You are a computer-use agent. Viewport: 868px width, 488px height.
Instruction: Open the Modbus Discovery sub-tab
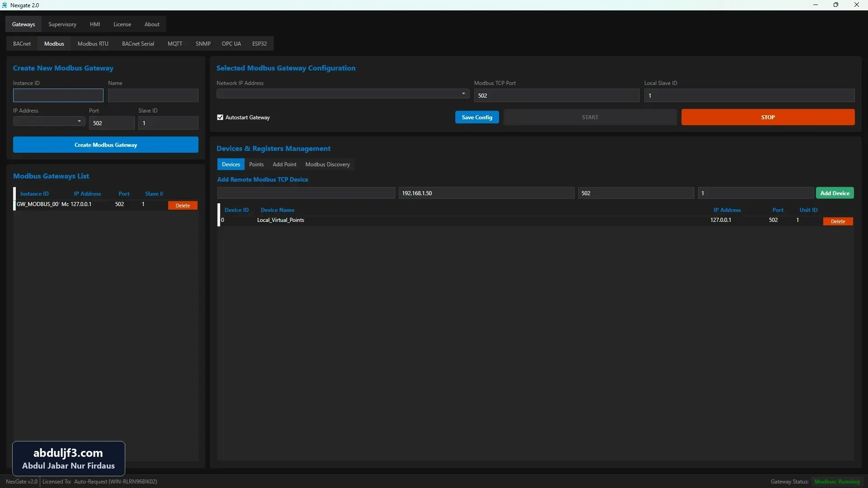327,164
